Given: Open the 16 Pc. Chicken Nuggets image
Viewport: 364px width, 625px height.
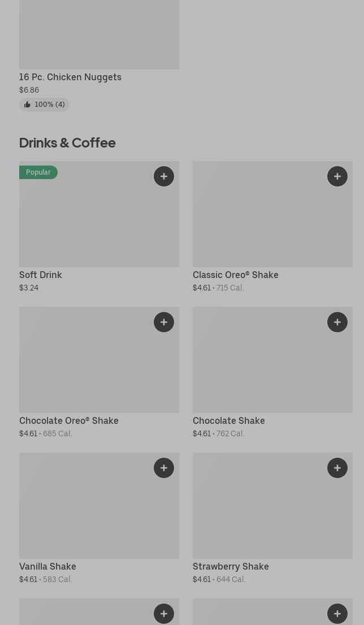Looking at the screenshot, I should (99, 34).
